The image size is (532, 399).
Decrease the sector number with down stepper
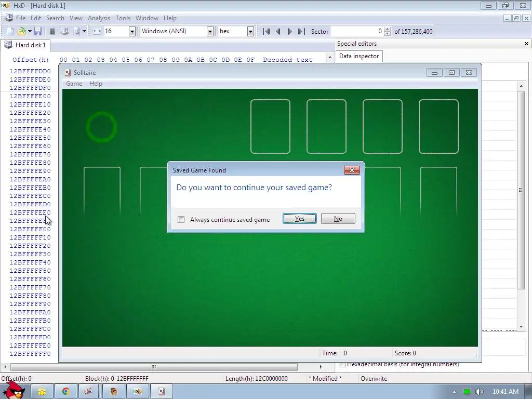point(388,34)
